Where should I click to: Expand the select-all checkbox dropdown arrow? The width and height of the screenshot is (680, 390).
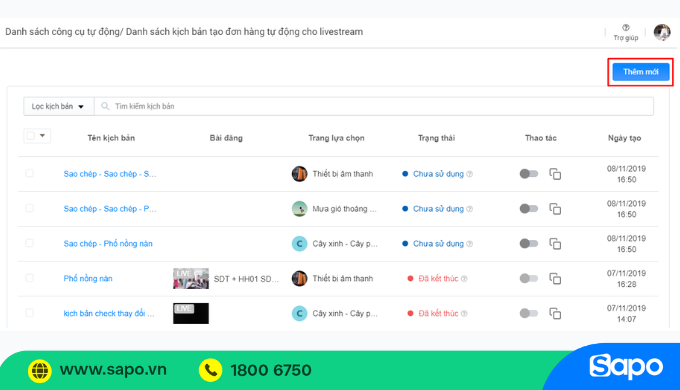pyautogui.click(x=42, y=136)
